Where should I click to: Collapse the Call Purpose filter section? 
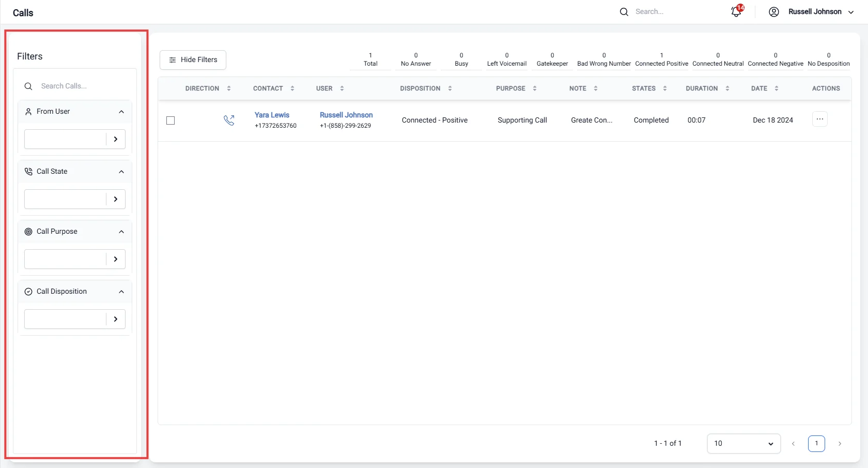tap(121, 232)
